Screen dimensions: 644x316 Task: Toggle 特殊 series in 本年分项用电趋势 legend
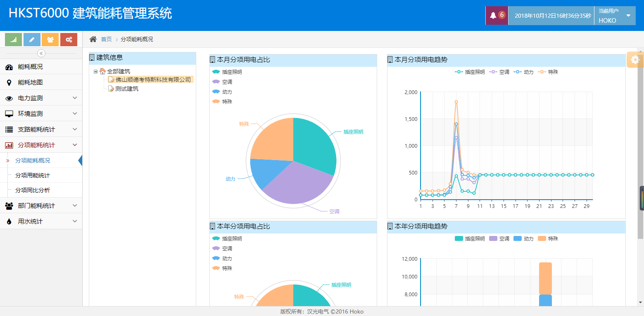[x=548, y=238]
